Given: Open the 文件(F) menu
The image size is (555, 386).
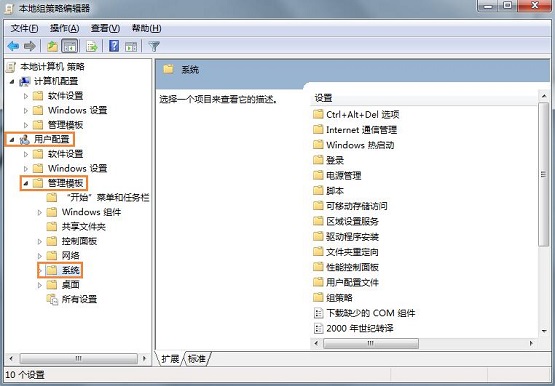Looking at the screenshot, I should click(24, 28).
